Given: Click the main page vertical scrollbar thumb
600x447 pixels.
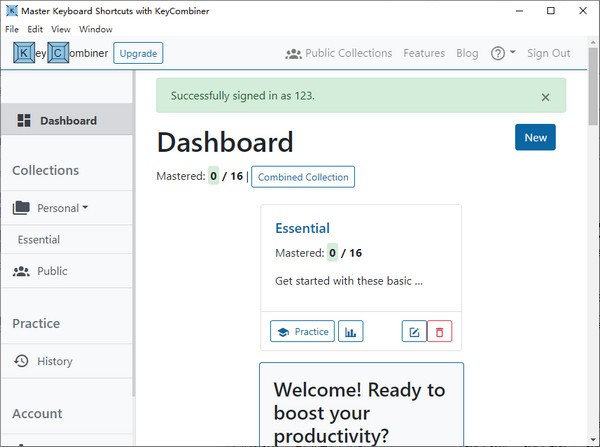Looking at the screenshot, I should 593,86.
